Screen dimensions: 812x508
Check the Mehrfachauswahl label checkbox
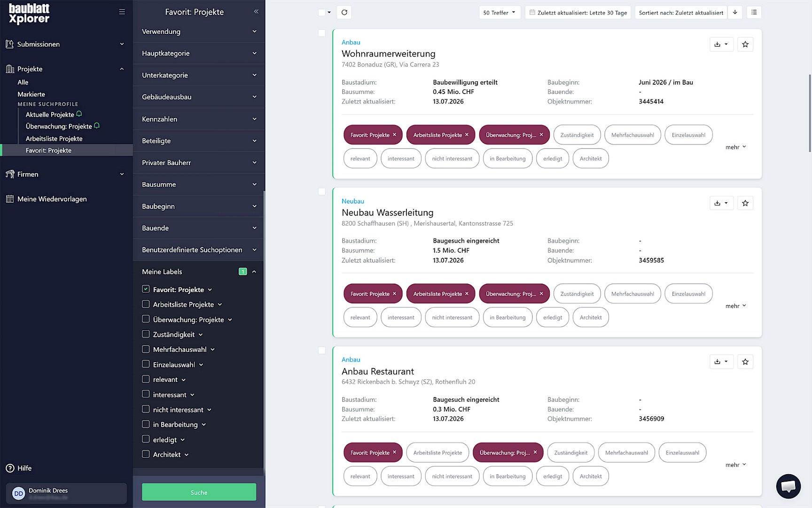pyautogui.click(x=146, y=349)
